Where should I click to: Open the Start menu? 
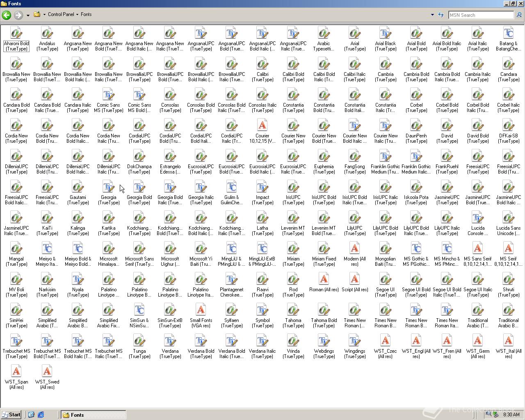pyautogui.click(x=11, y=415)
